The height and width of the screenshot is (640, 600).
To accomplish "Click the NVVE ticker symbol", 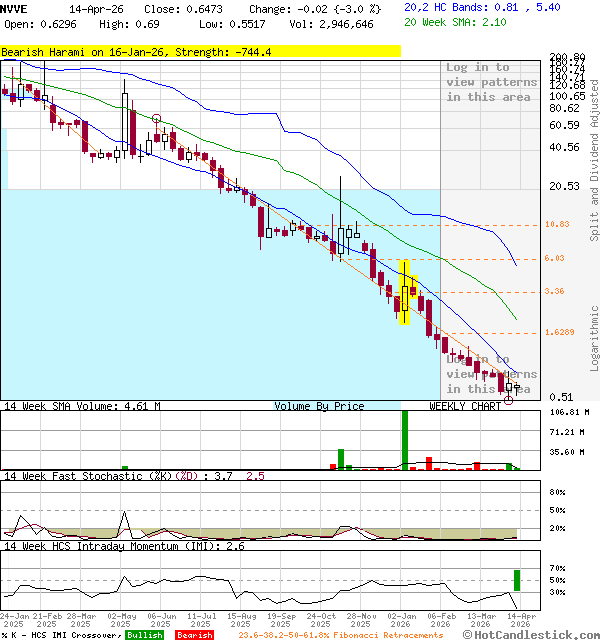I will pyautogui.click(x=15, y=8).
